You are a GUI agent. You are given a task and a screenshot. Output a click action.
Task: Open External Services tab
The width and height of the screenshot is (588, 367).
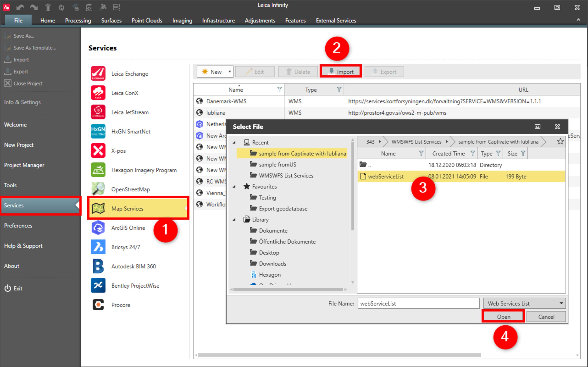tap(336, 20)
